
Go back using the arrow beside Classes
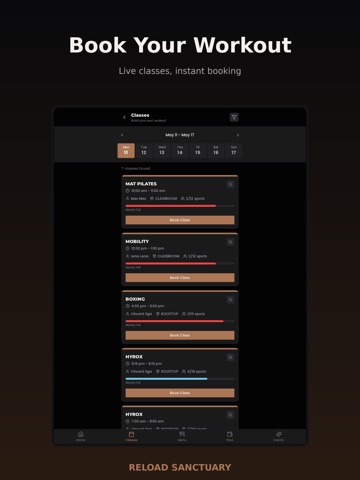coord(124,117)
